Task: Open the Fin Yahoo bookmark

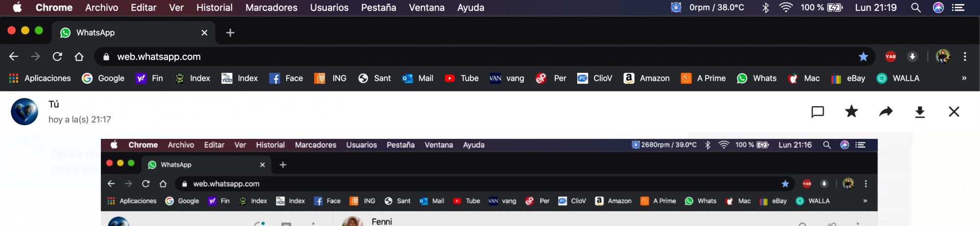Action: click(149, 78)
